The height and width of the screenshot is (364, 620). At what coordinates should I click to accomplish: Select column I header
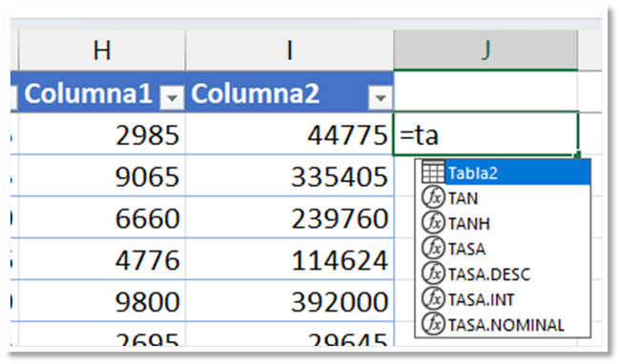289,51
